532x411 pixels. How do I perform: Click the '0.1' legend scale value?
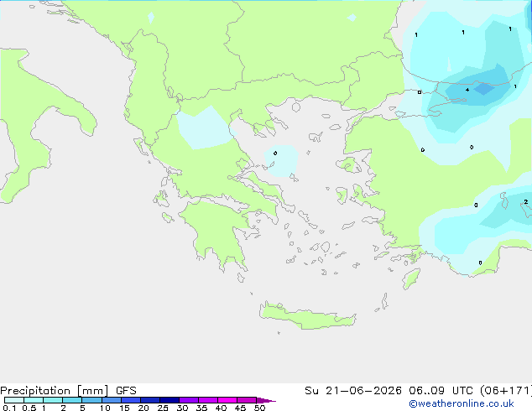coord(9,408)
